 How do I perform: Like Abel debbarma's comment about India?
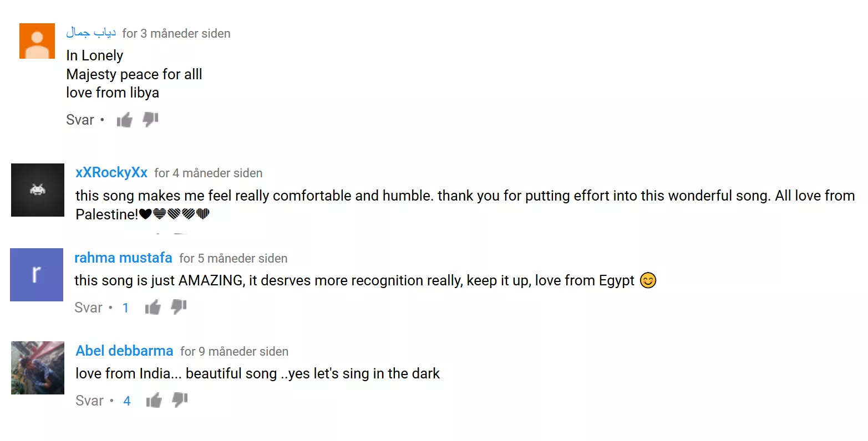154,401
